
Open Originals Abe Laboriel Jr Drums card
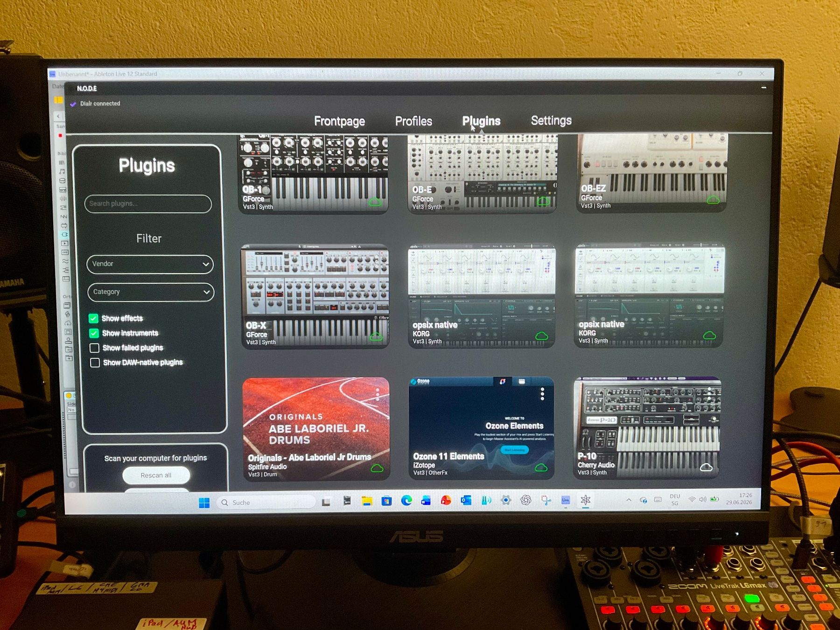click(316, 428)
